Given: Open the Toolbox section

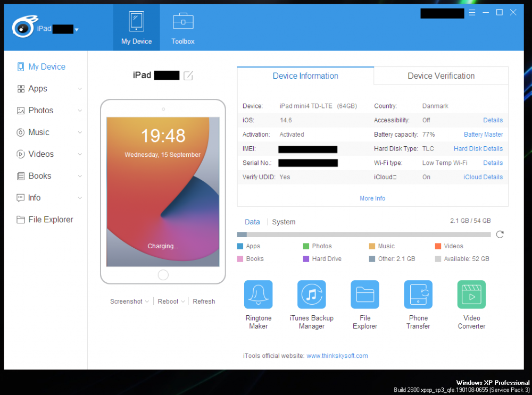Looking at the screenshot, I should (182, 28).
